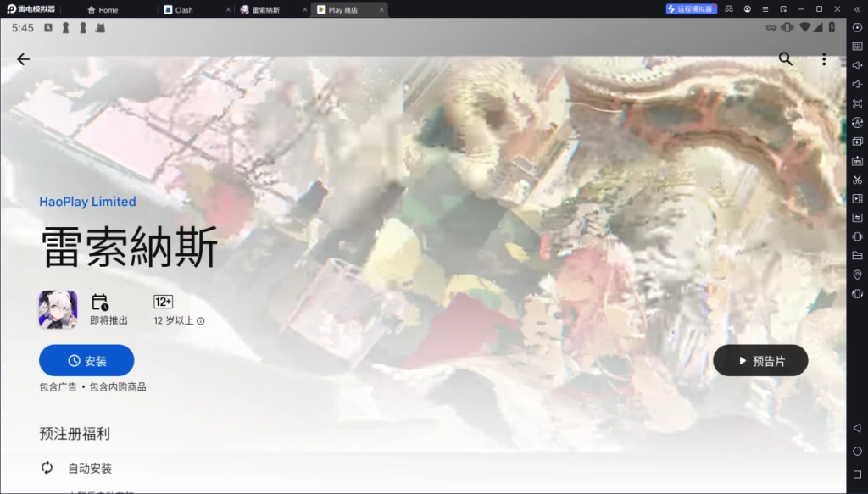Open keyboard mapping tool
This screenshot has width=868, height=494.
pyautogui.click(x=858, y=47)
